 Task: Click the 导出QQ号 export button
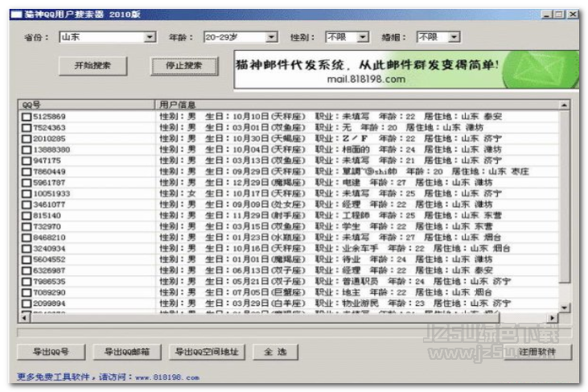coord(51,352)
